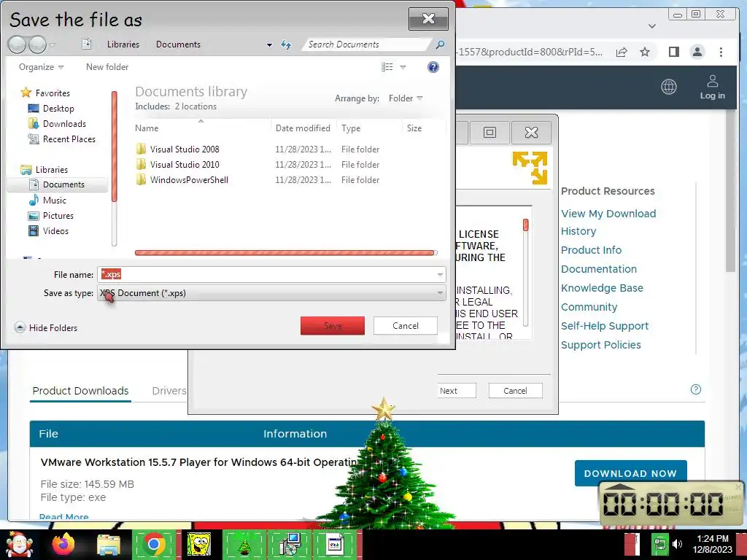747x560 pixels.
Task: Open address path history dropdown
Action: (269, 44)
